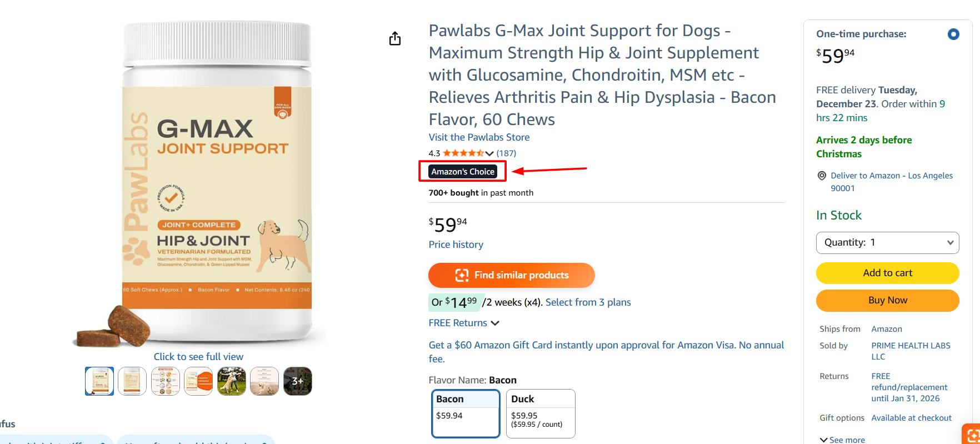The height and width of the screenshot is (444, 980).
Task: Open the Price history link
Action: (x=456, y=245)
